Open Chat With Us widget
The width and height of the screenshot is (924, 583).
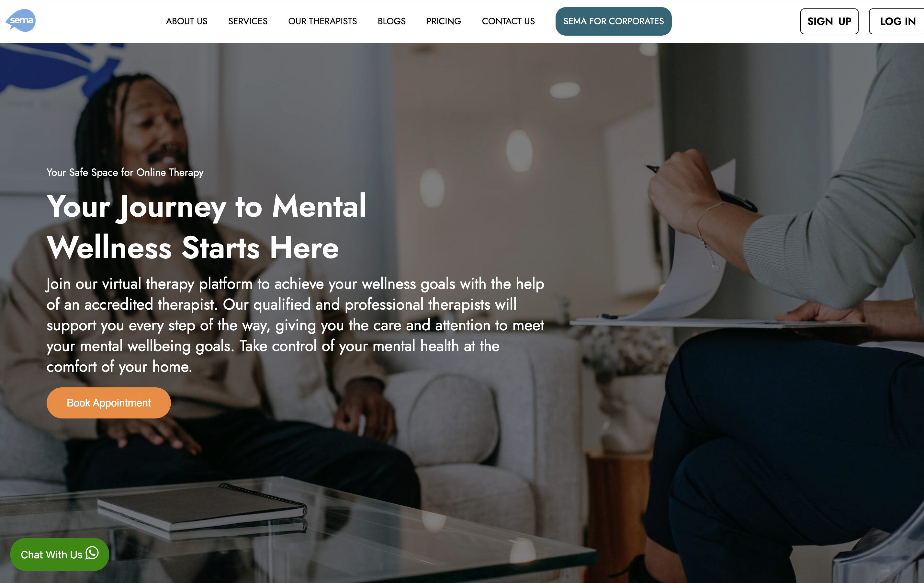coord(60,554)
